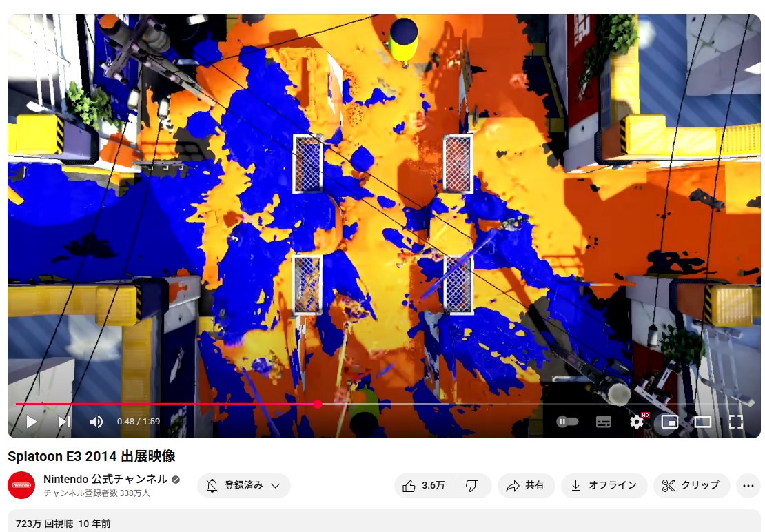The image size is (765, 532).
Task: Turn on subtitles captions
Action: [x=604, y=422]
